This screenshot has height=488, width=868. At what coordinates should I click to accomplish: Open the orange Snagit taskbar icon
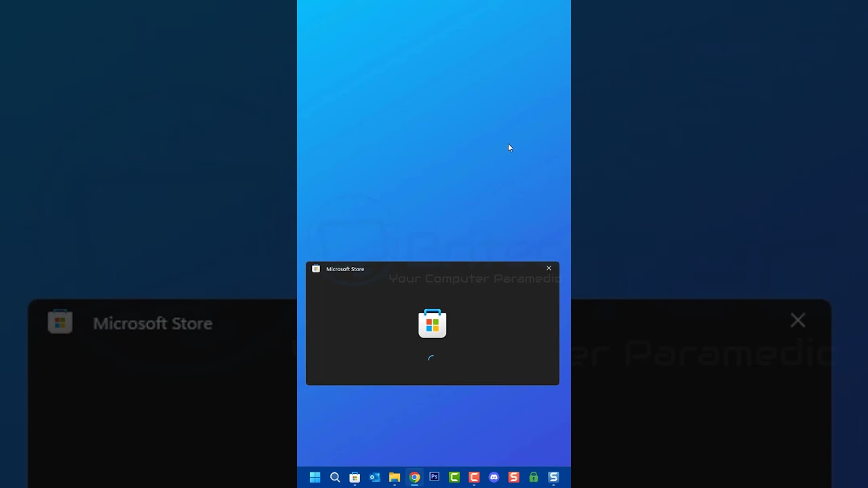click(x=514, y=477)
